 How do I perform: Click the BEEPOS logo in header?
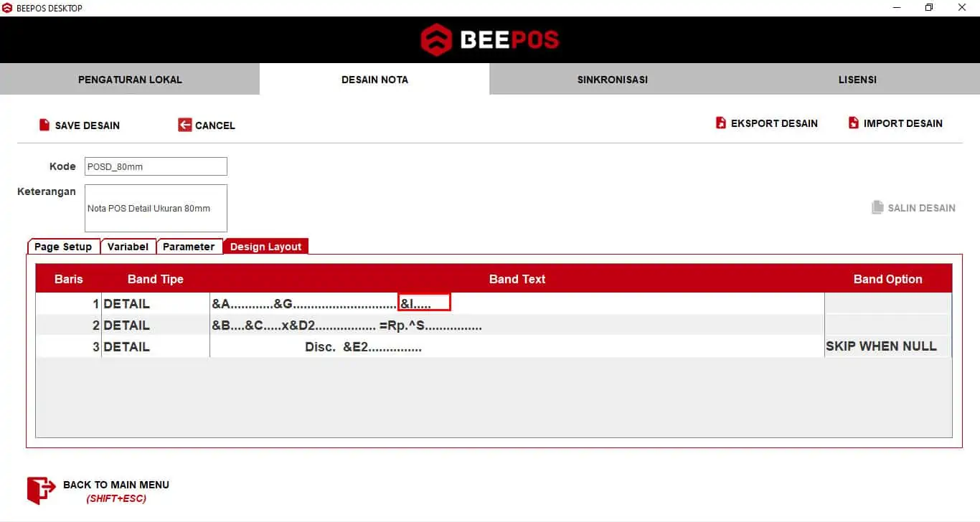click(x=490, y=39)
